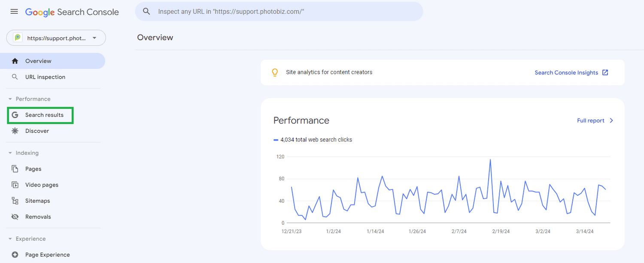Select the Discover report

pyautogui.click(x=37, y=131)
